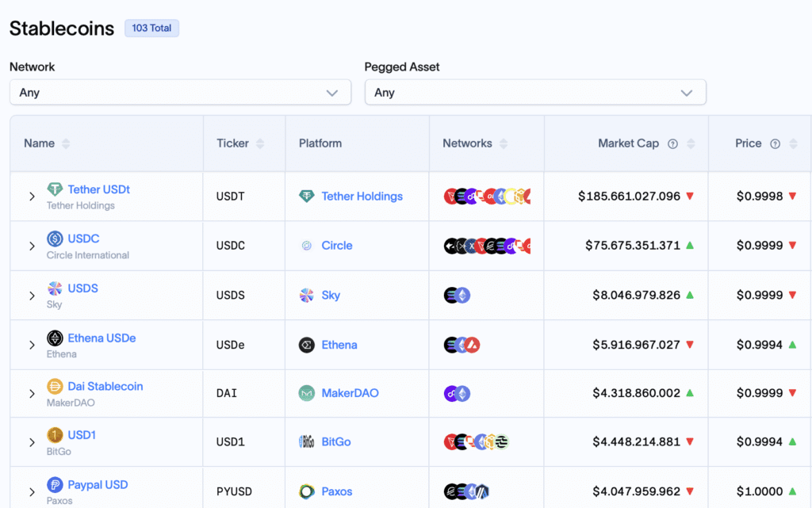Image resolution: width=812 pixels, height=508 pixels.
Task: Click the Ethena platform logo
Action: (307, 345)
